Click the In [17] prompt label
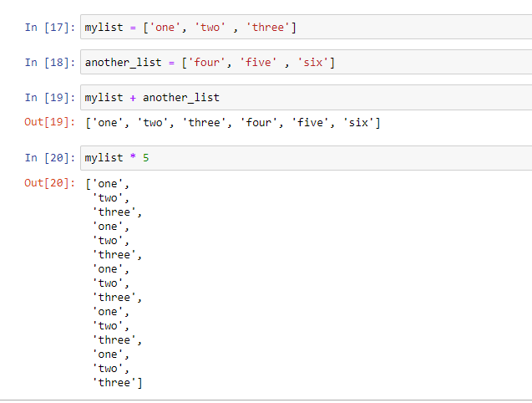This screenshot has width=532, height=403. click(x=48, y=28)
